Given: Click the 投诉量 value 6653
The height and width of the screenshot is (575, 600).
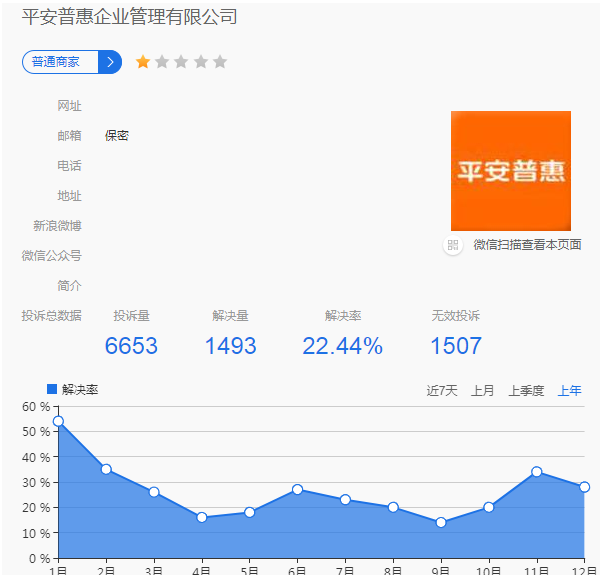Looking at the screenshot, I should [131, 346].
